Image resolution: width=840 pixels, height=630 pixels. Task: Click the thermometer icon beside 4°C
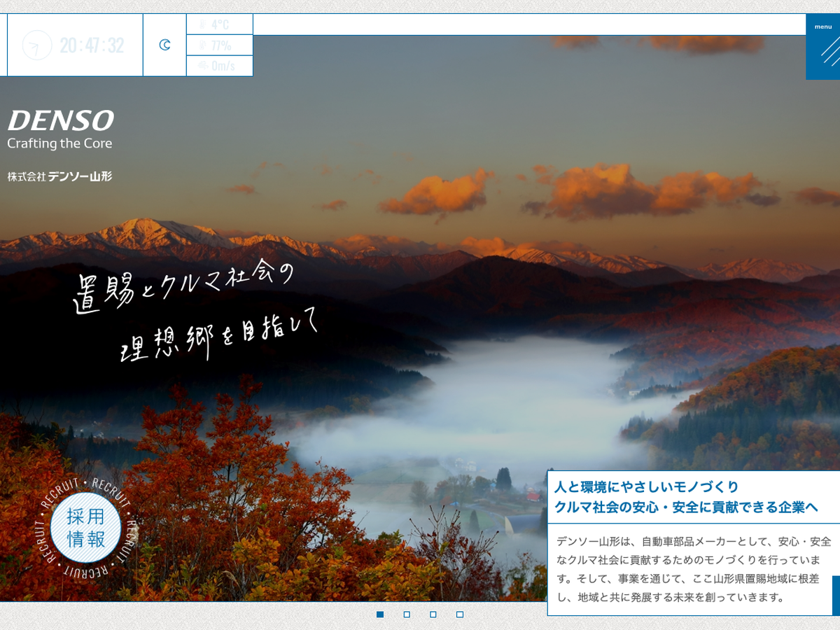point(202,24)
